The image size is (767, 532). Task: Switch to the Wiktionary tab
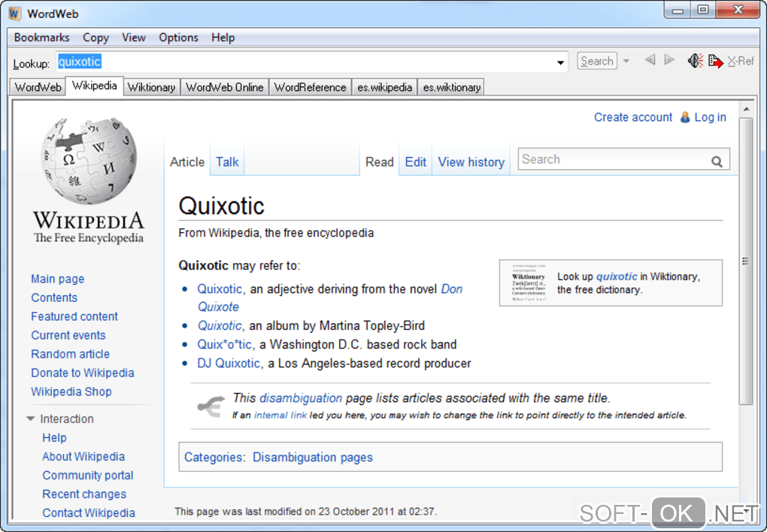(x=152, y=87)
